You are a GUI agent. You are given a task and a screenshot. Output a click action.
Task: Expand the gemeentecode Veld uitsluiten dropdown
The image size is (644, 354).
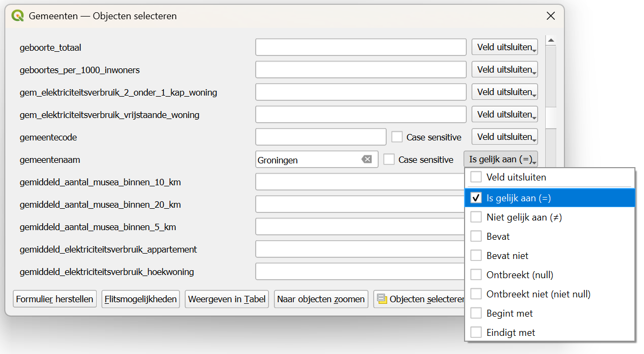(x=504, y=137)
